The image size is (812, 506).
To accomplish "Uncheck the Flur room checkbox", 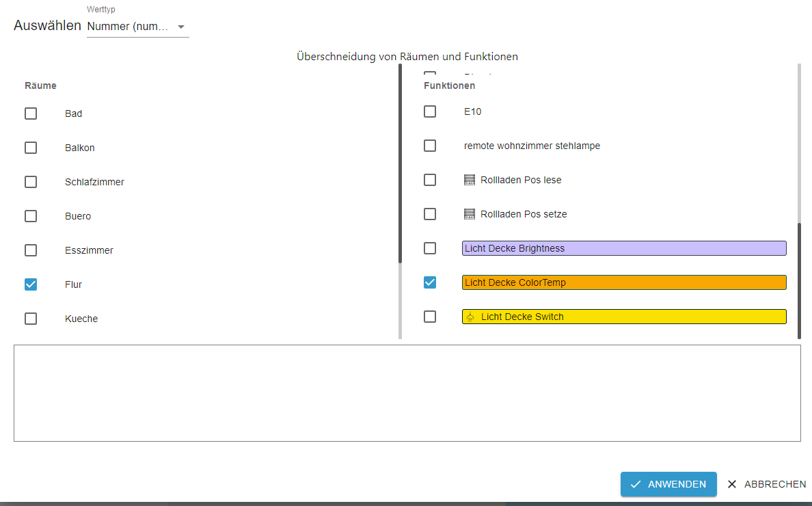I will point(31,284).
